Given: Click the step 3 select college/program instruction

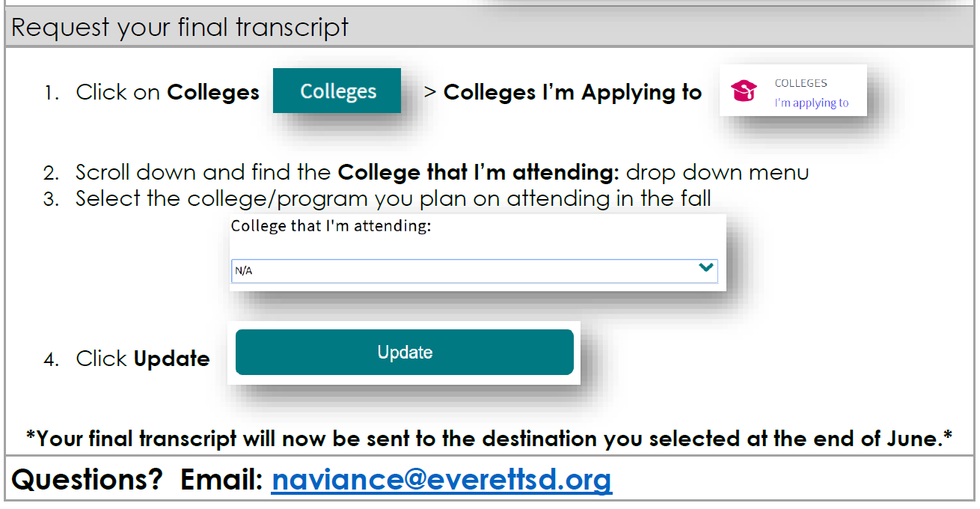Looking at the screenshot, I should (393, 199).
